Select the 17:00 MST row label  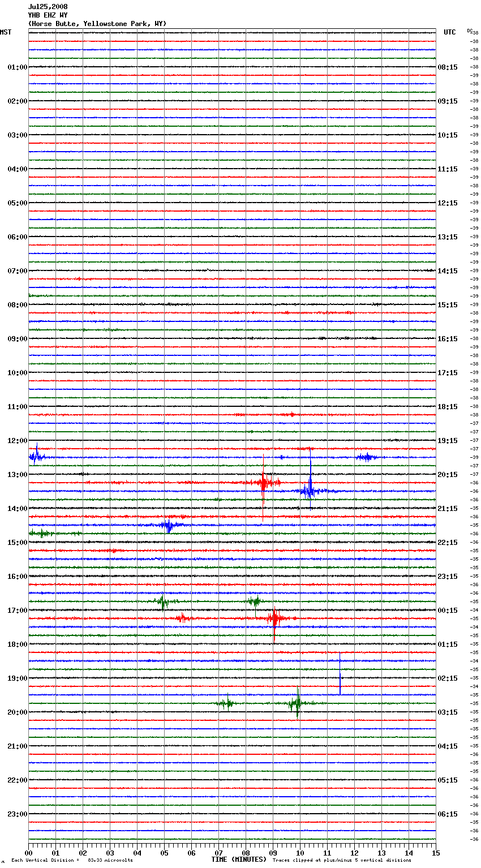click(x=18, y=611)
